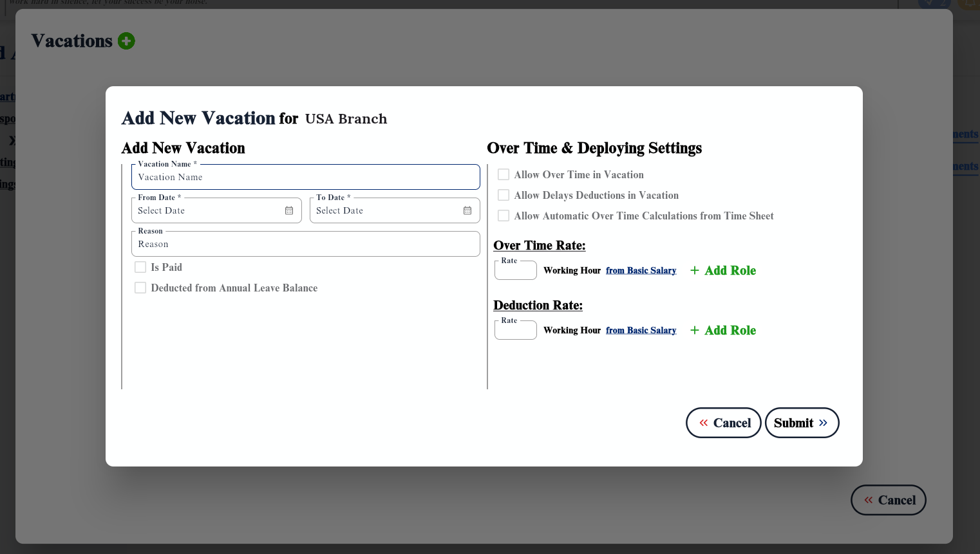Open the From Date calendar icon
The width and height of the screenshot is (980, 554).
coord(289,211)
